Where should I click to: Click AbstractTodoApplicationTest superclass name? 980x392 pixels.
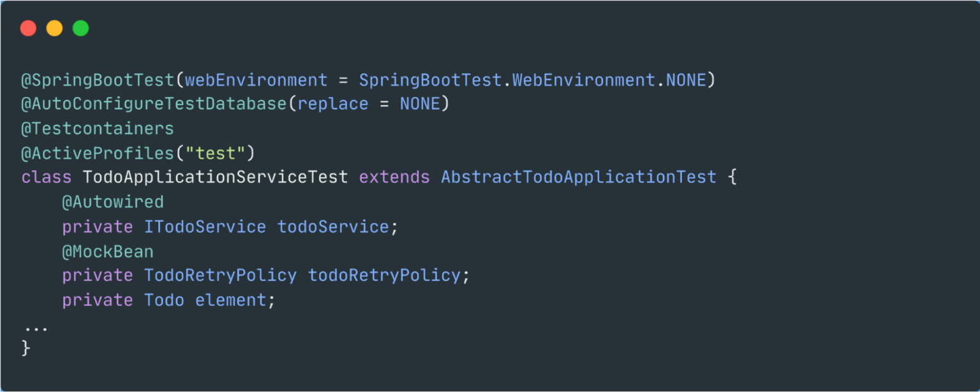pyautogui.click(x=579, y=177)
